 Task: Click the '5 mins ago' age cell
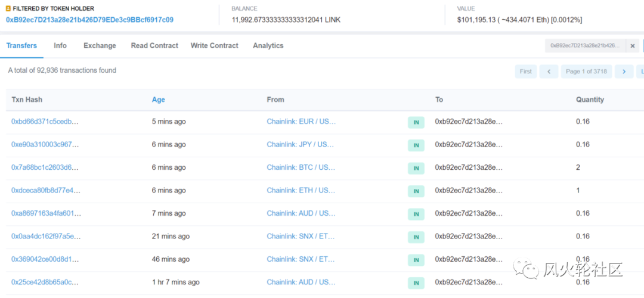coord(169,122)
